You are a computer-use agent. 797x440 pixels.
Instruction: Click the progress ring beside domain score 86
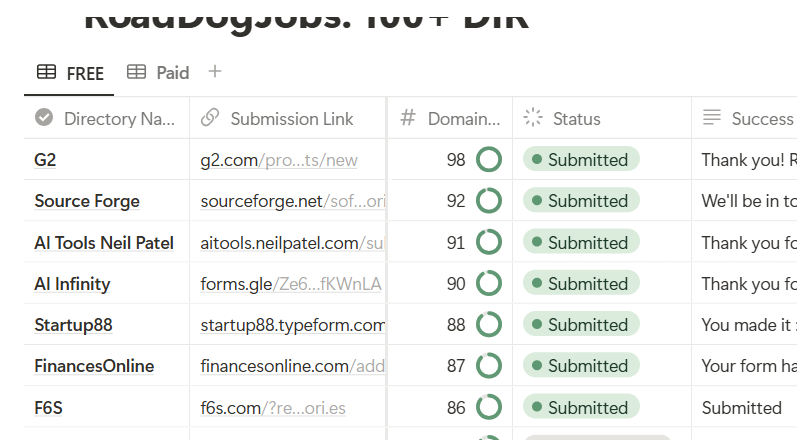(x=489, y=407)
